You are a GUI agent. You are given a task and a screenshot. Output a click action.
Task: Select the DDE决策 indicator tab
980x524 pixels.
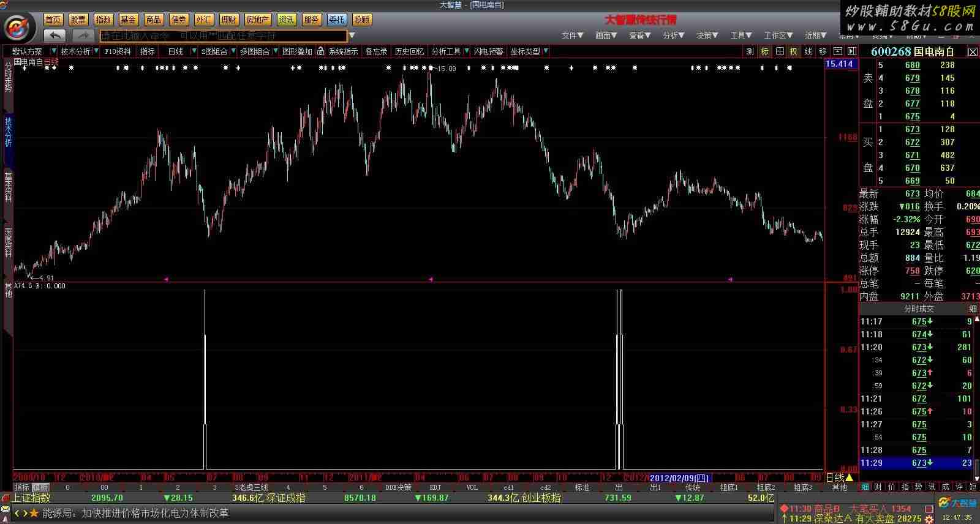398,488
